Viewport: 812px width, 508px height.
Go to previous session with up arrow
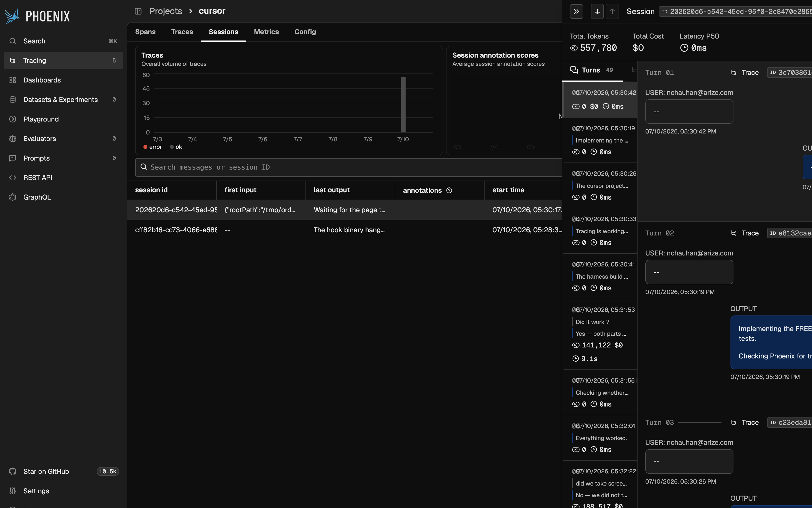click(612, 11)
